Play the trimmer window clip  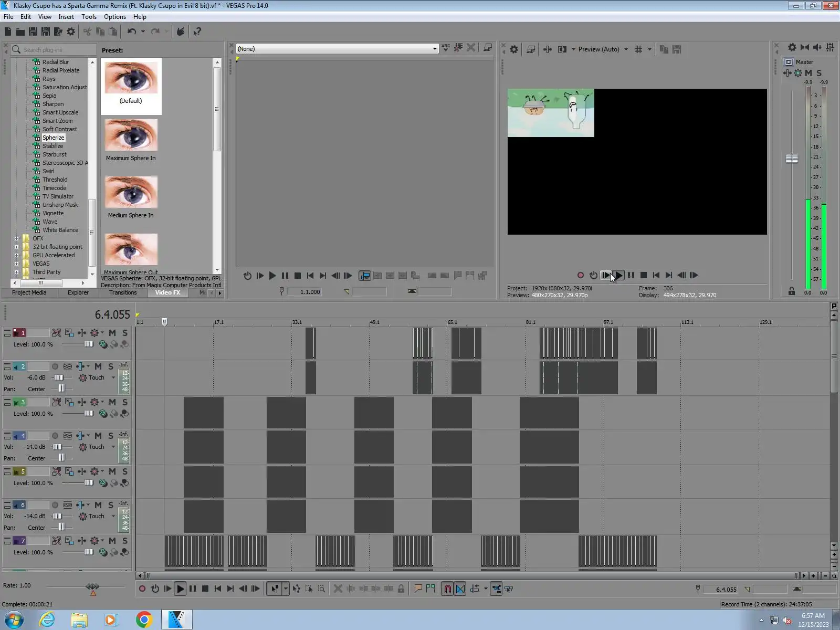pos(272,276)
